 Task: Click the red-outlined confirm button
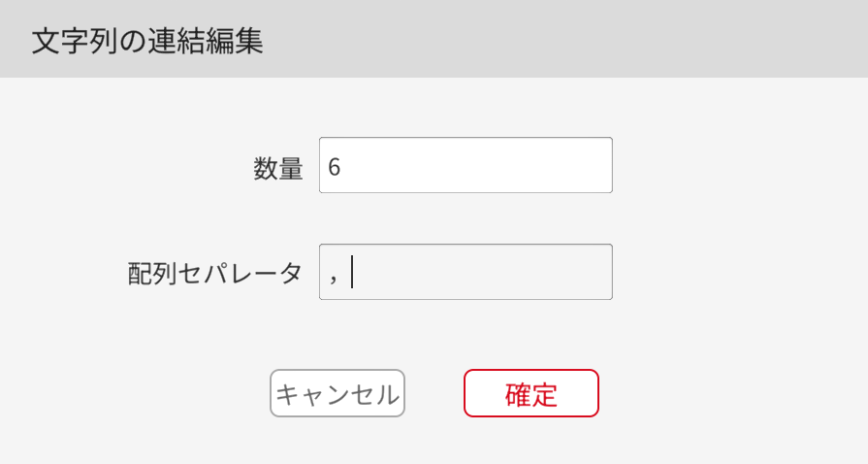[531, 393]
